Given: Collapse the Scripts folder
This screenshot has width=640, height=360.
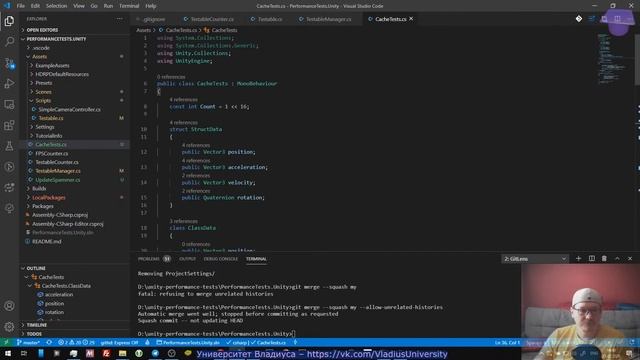Looking at the screenshot, I should pos(43,101).
